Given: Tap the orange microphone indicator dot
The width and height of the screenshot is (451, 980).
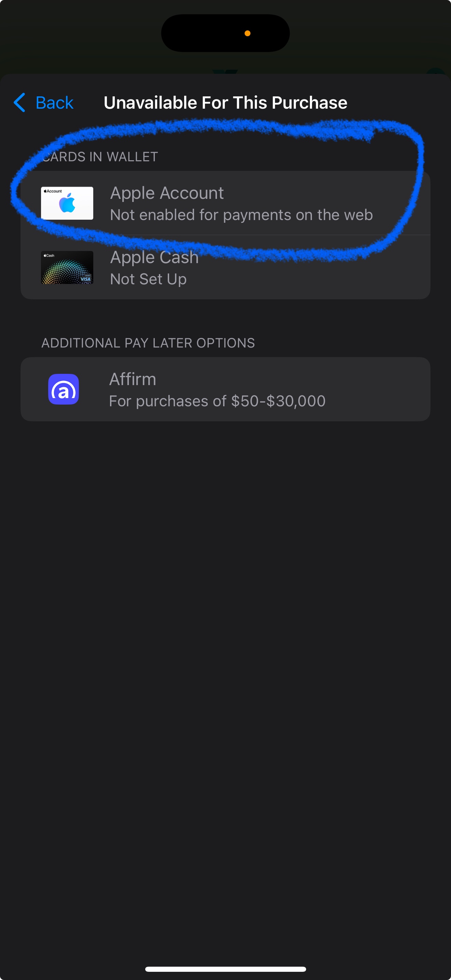Looking at the screenshot, I should [248, 33].
